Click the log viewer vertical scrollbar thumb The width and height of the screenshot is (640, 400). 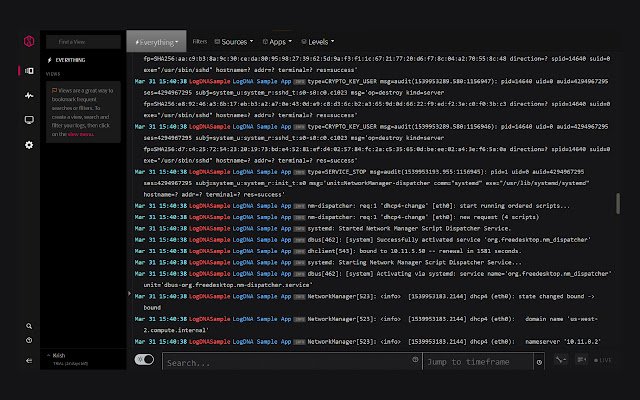tap(618, 203)
